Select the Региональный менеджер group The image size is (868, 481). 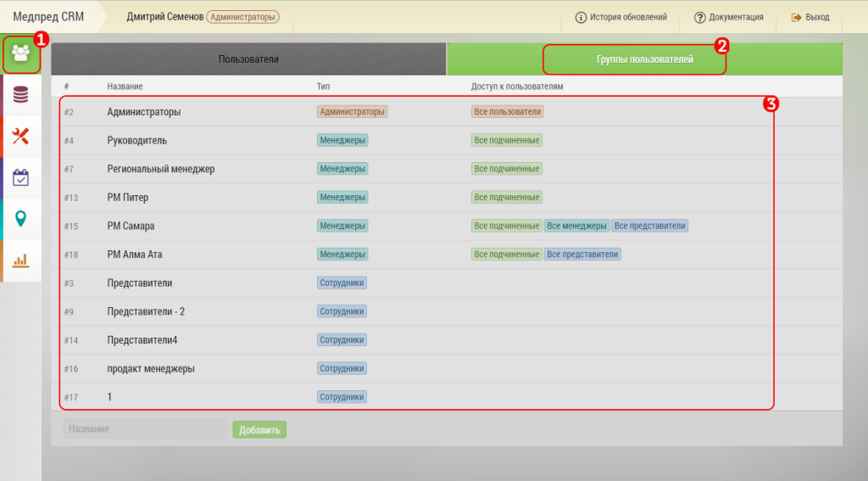[x=161, y=169]
